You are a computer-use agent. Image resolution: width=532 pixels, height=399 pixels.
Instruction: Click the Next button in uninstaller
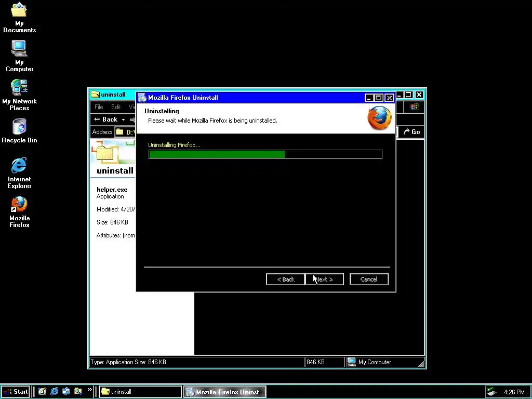(x=324, y=279)
